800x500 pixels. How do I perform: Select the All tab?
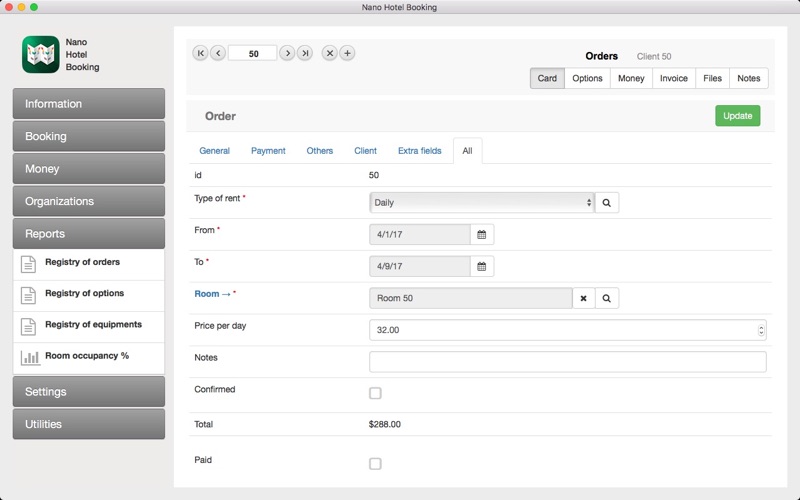coord(467,151)
